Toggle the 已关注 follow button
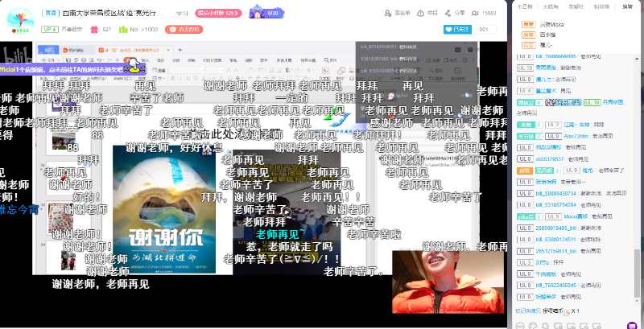 click(460, 29)
